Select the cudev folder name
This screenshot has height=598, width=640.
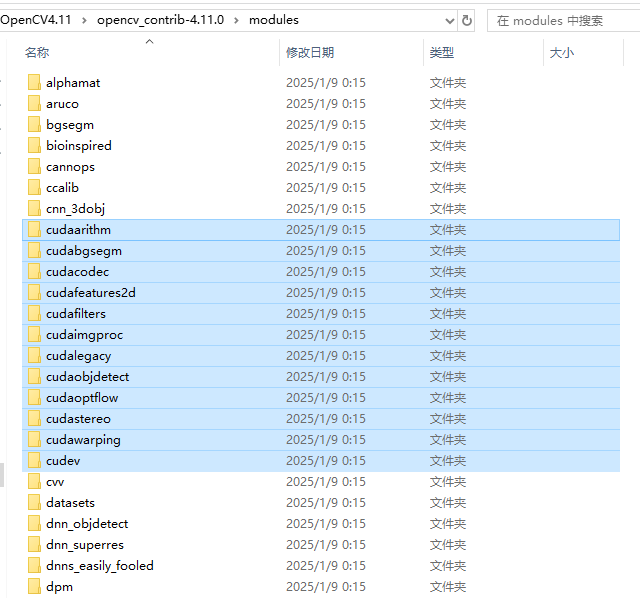point(63,461)
